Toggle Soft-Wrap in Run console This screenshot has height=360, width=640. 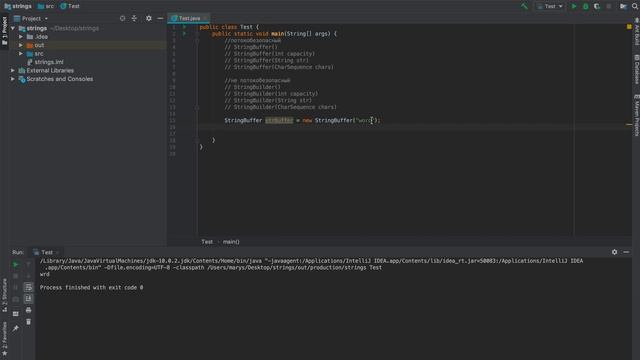[28, 287]
